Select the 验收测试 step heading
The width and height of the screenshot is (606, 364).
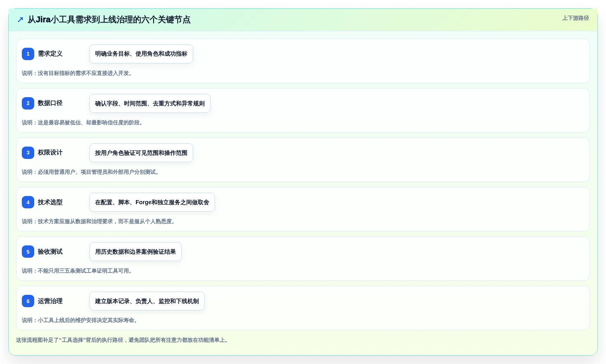click(x=50, y=252)
